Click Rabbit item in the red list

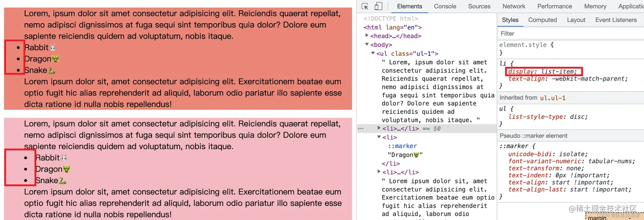point(40,47)
